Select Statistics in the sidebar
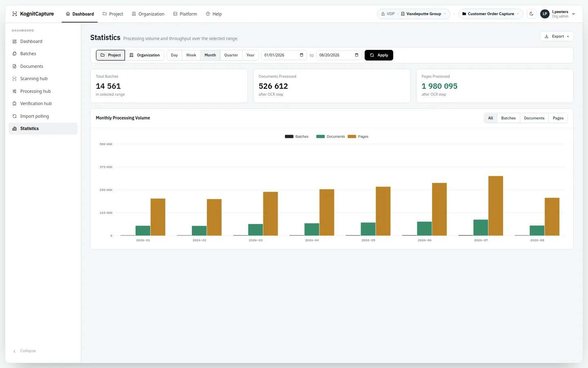The width and height of the screenshot is (588, 368). click(x=43, y=128)
